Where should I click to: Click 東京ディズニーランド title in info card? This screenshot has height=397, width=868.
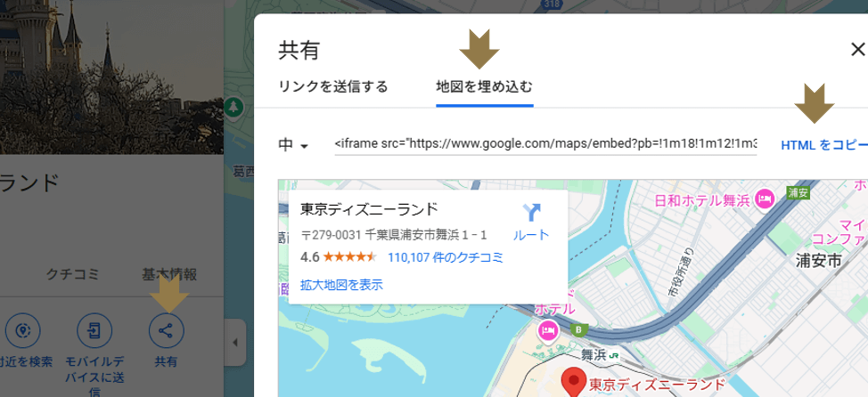369,209
